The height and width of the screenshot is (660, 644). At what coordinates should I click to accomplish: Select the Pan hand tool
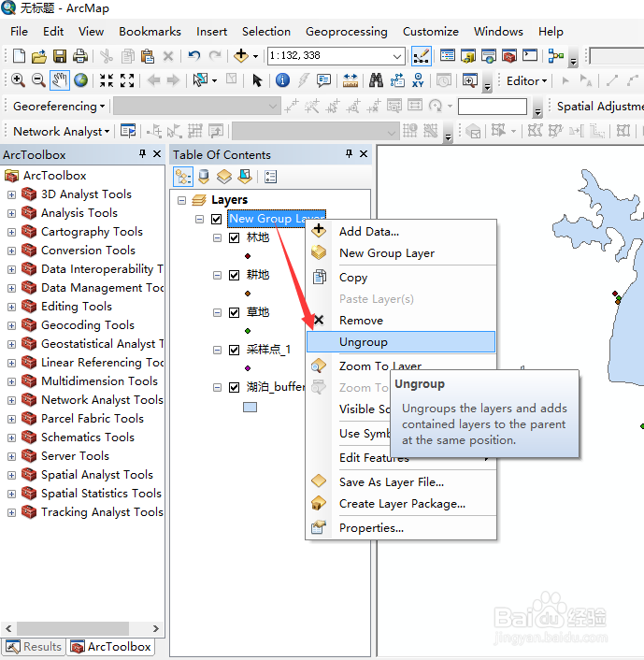[59, 80]
